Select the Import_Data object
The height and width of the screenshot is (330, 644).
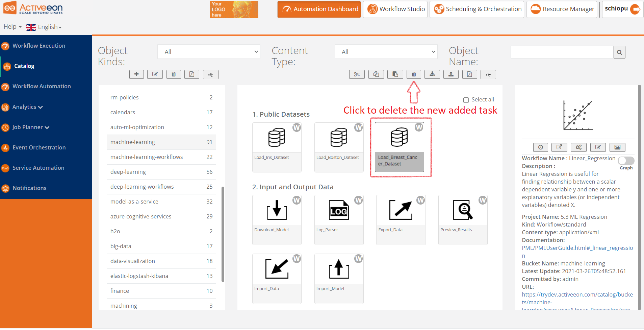tap(277, 279)
